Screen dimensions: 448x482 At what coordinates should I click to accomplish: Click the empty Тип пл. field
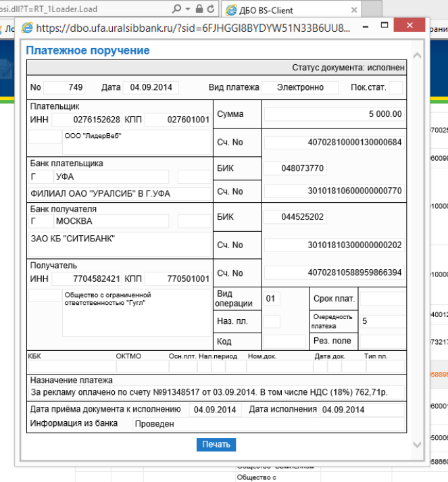[385, 366]
